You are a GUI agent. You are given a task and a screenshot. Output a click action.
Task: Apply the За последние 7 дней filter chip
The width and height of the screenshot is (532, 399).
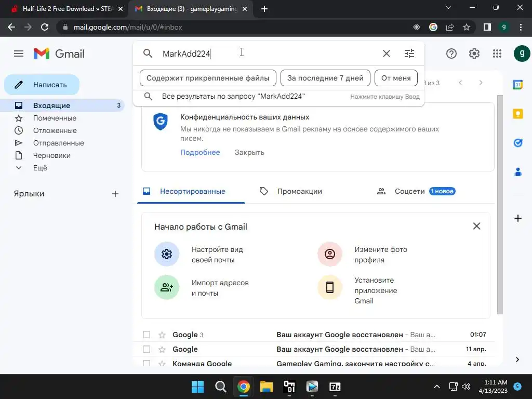(x=325, y=78)
